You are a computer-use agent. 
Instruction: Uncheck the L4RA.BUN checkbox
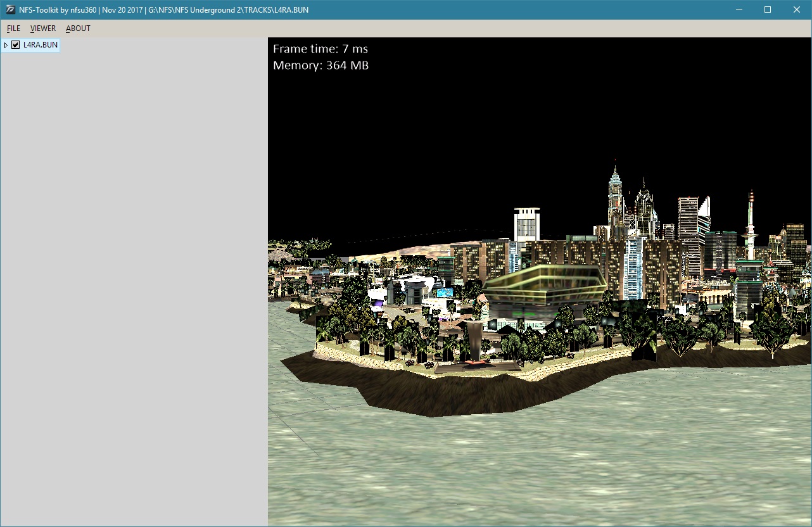pos(16,45)
